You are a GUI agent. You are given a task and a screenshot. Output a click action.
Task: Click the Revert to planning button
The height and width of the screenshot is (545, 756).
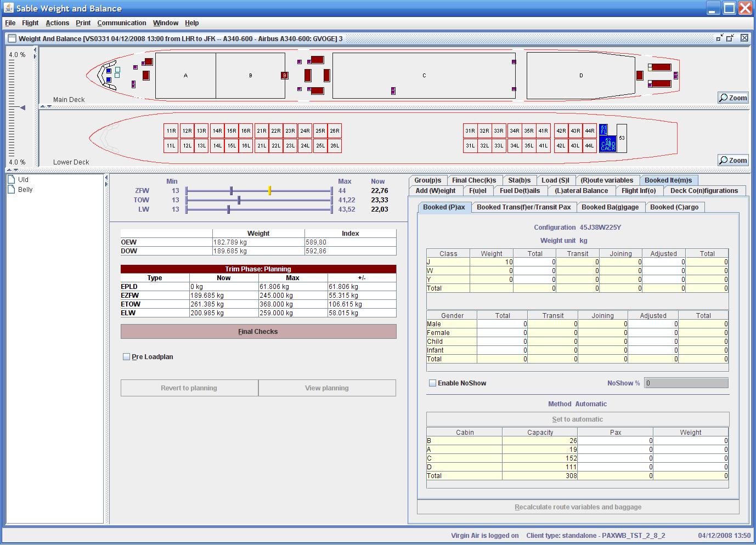[189, 388]
